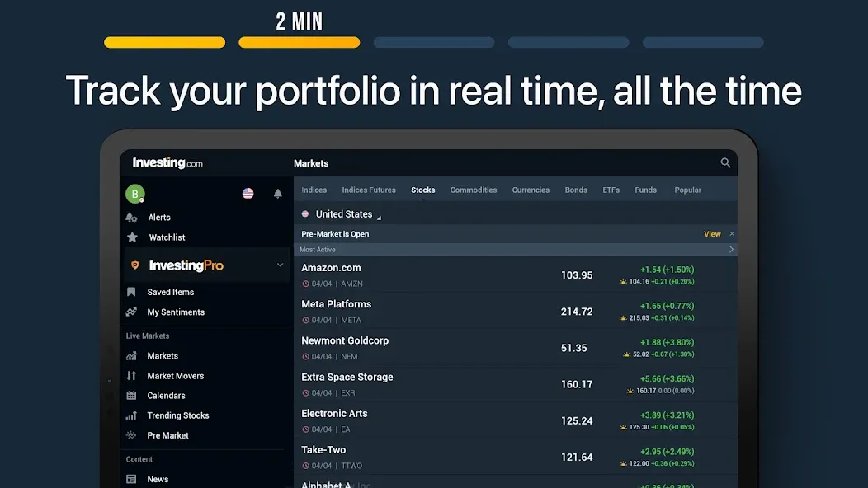
Task: Open the Commodities tab
Action: 474,190
